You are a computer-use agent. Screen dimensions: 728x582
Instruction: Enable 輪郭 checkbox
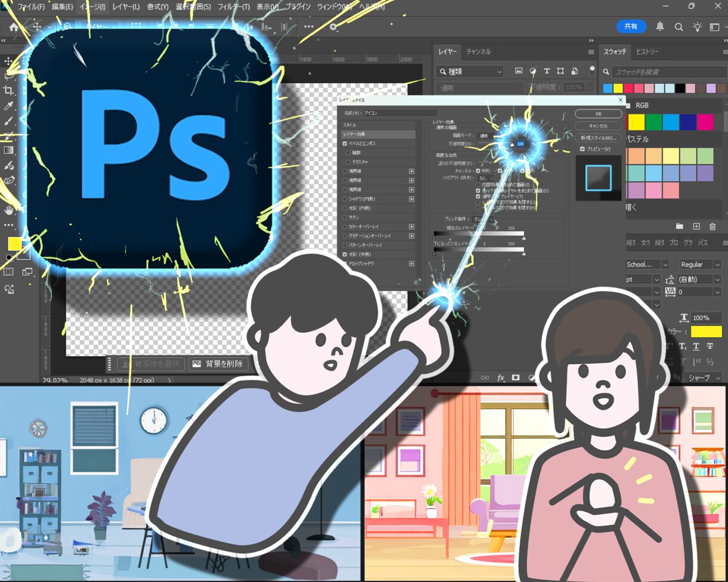(x=348, y=153)
